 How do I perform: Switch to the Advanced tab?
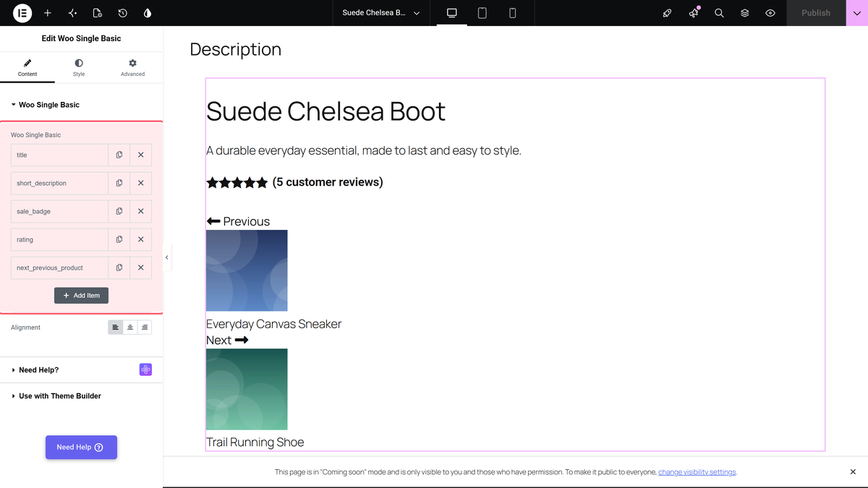pos(132,68)
